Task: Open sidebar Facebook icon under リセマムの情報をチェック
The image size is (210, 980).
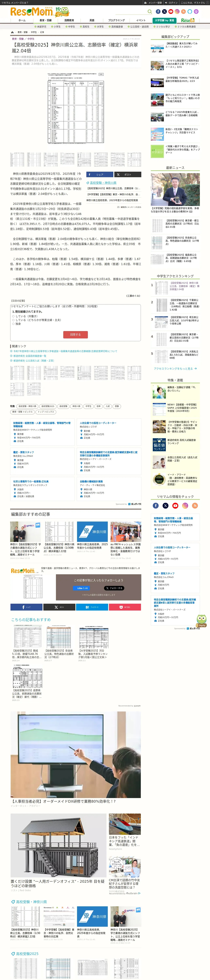Action: (156, 506)
